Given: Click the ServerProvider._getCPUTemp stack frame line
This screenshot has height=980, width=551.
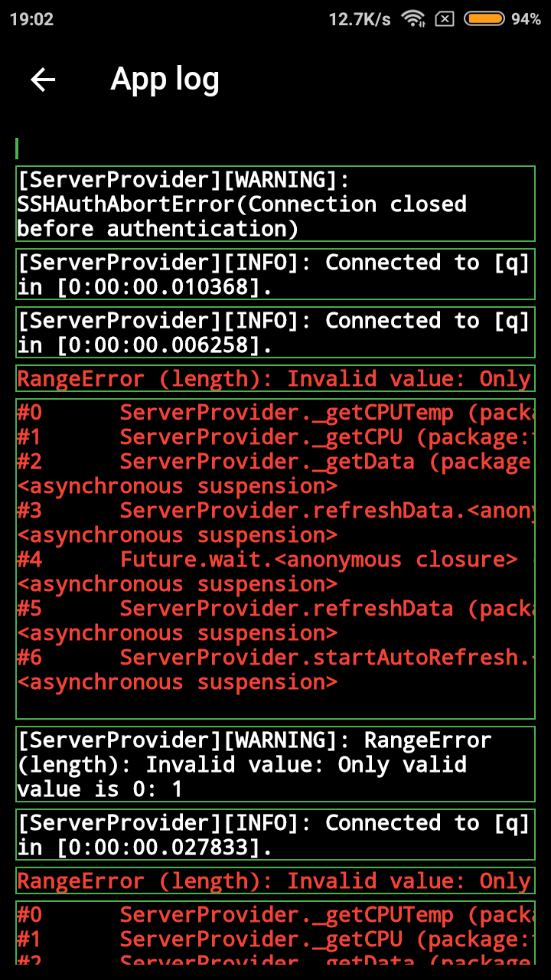Looking at the screenshot, I should pyautogui.click(x=275, y=412).
